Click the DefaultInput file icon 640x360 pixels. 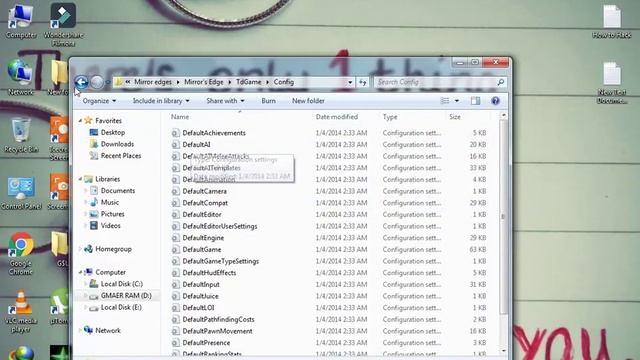(x=176, y=284)
